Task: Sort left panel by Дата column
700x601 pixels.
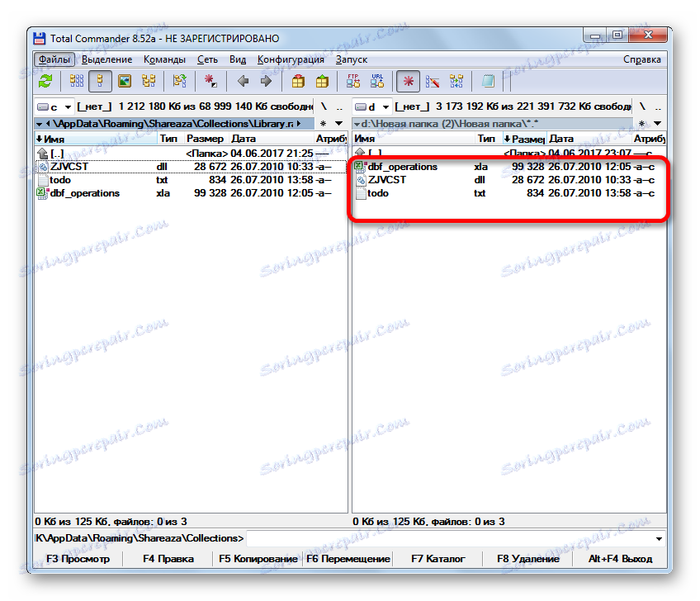Action: click(x=271, y=139)
